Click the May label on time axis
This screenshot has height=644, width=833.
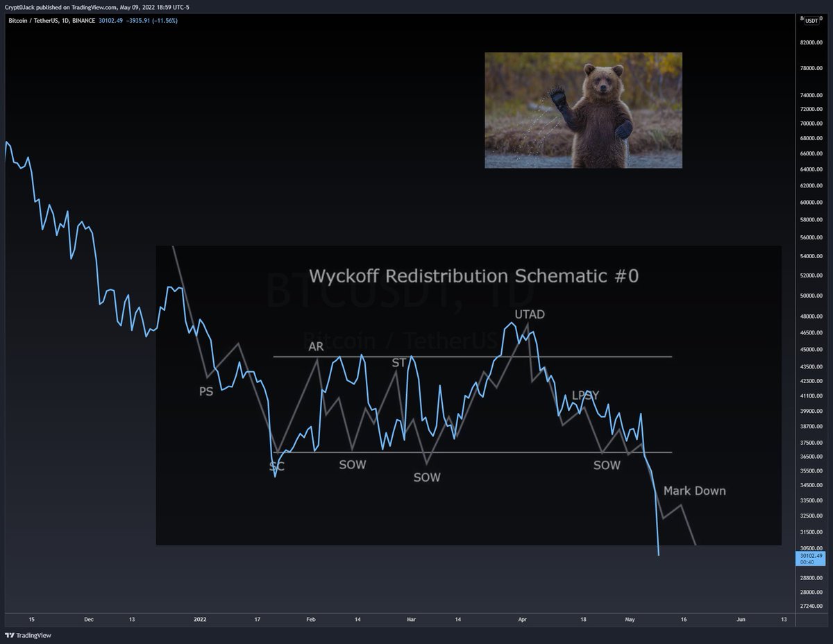tap(630, 618)
